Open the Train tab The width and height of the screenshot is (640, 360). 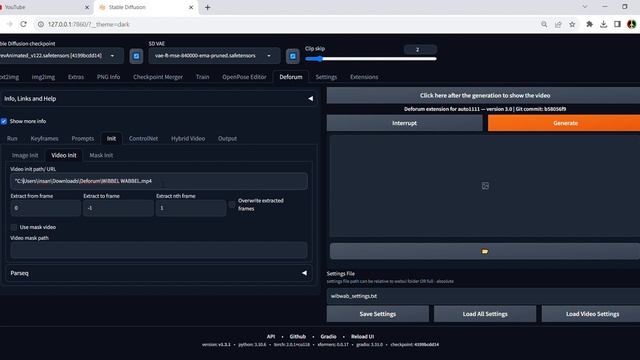(x=202, y=77)
